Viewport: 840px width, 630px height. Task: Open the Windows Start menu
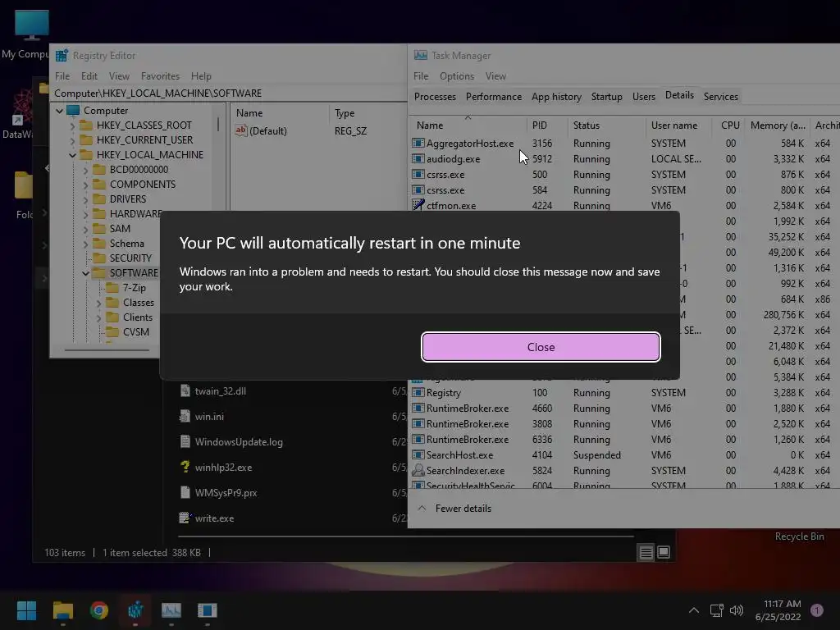point(26,610)
